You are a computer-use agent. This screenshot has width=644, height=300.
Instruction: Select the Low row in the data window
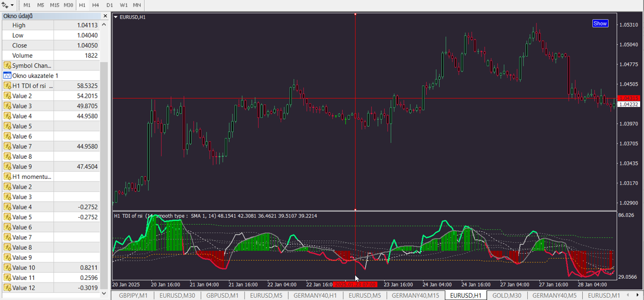(x=51, y=35)
